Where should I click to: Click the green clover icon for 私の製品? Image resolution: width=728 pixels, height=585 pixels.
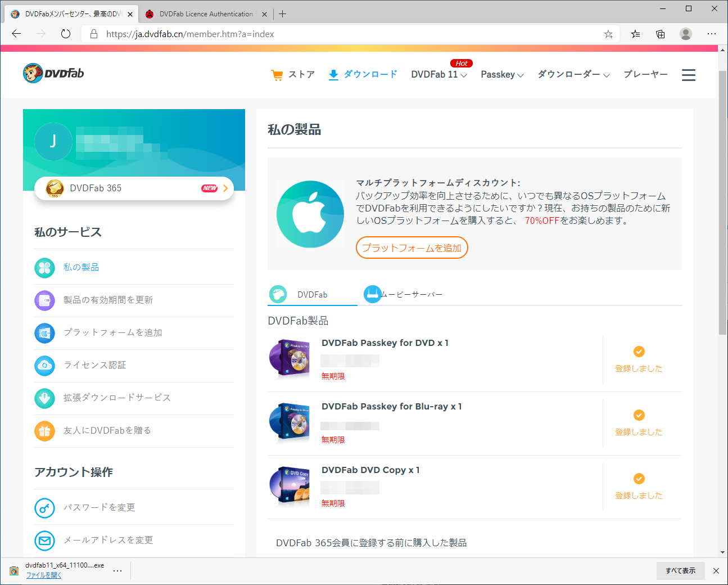pyautogui.click(x=45, y=268)
